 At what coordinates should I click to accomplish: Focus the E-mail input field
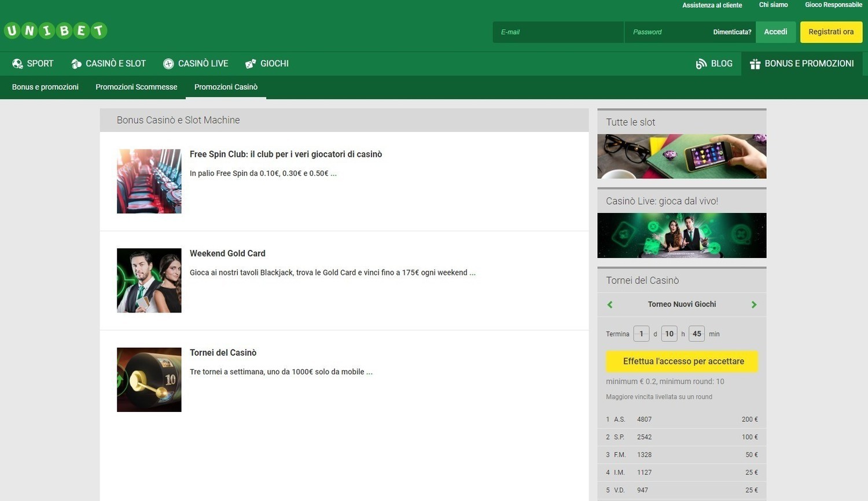[558, 32]
